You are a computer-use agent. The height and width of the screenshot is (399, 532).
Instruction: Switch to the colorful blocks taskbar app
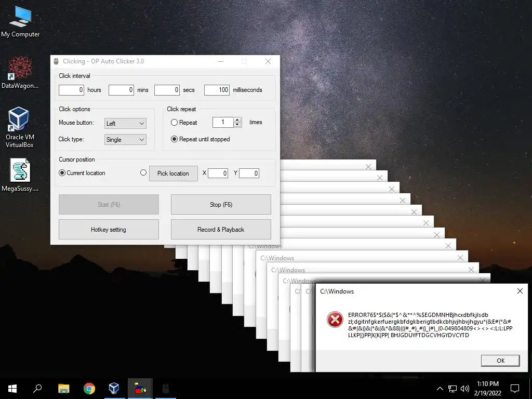click(x=140, y=389)
